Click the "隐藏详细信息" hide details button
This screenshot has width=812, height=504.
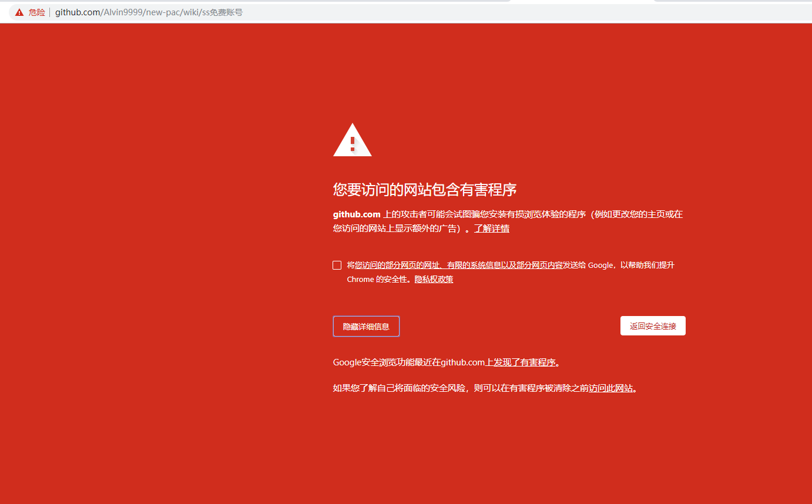pyautogui.click(x=366, y=326)
